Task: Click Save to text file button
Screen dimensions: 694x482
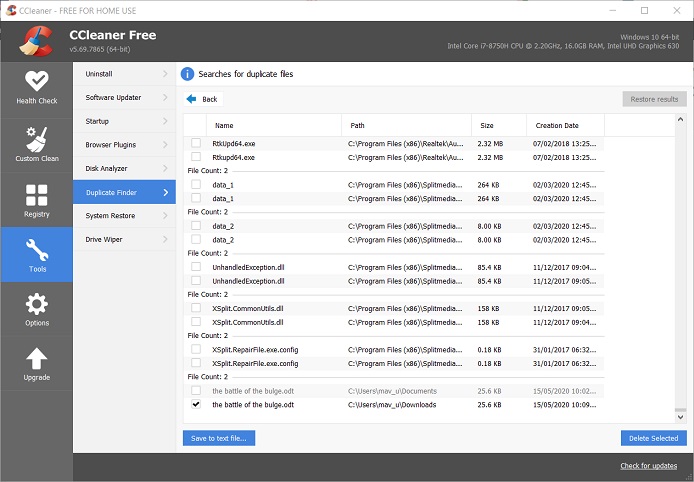Action: [219, 438]
